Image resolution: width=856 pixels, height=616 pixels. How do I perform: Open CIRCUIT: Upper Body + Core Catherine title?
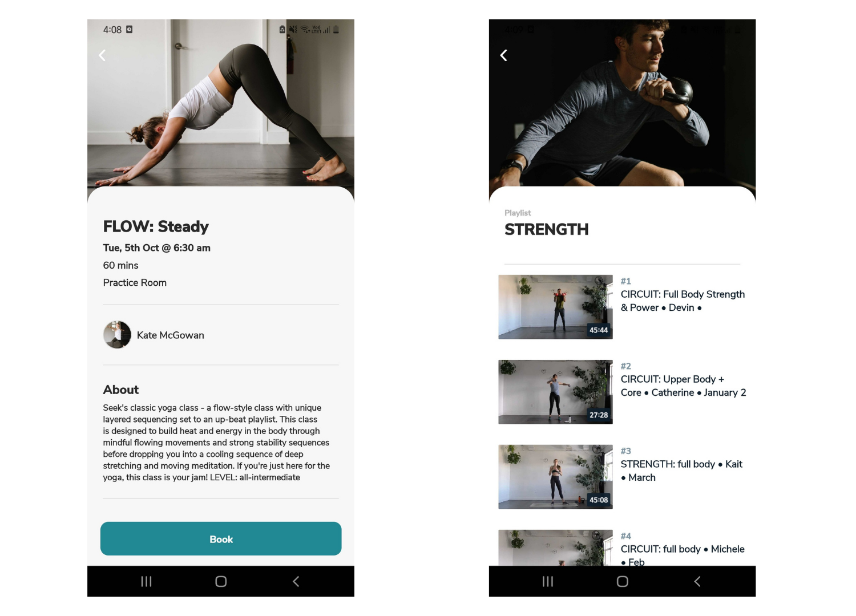pyautogui.click(x=683, y=386)
